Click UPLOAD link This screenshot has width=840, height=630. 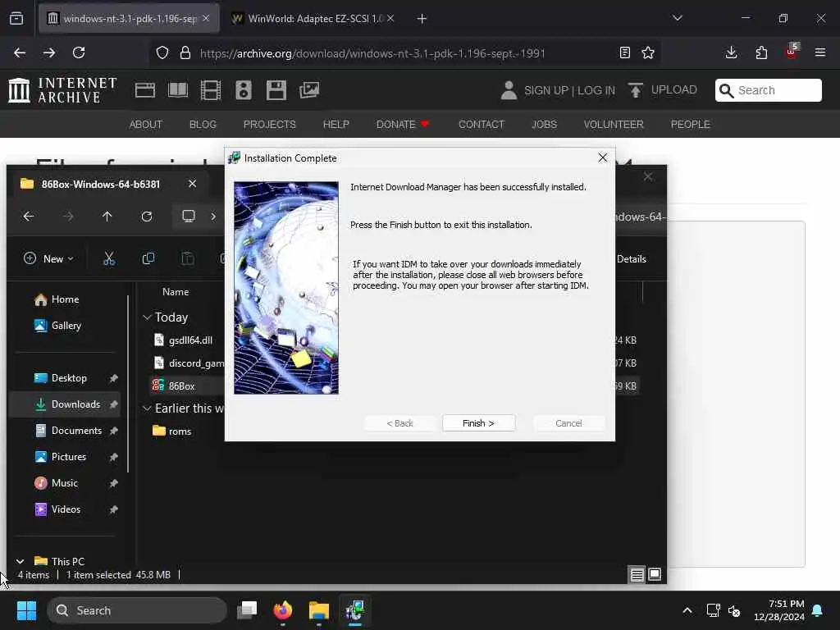point(663,90)
